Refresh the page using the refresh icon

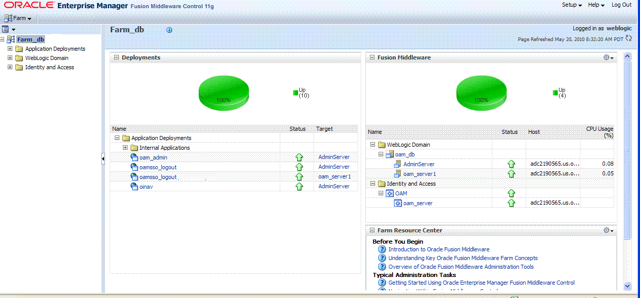click(x=629, y=38)
